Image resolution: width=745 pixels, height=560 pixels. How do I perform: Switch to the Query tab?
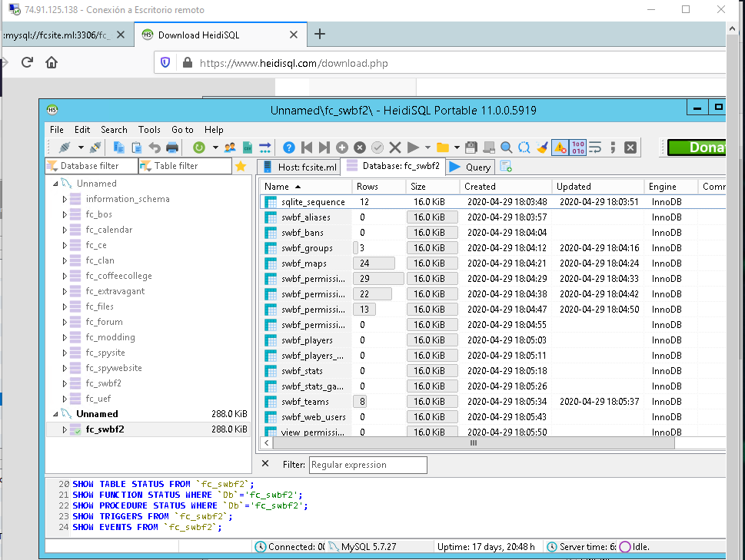tap(471, 167)
